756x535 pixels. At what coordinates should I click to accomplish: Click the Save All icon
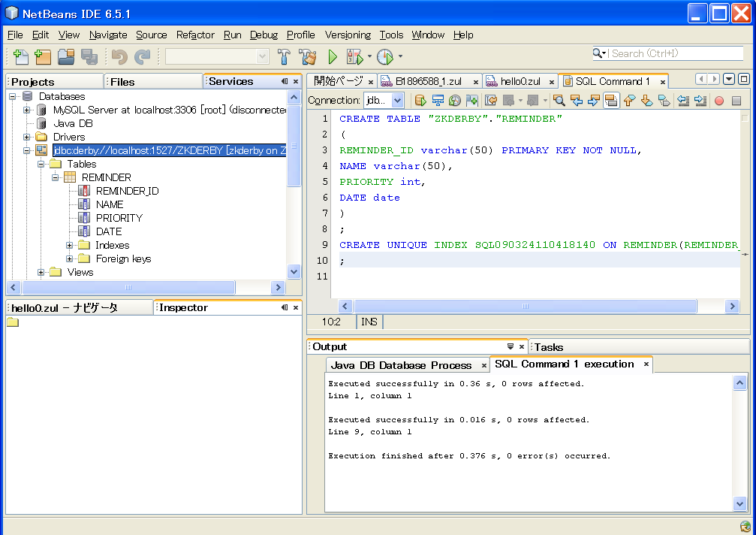89,57
